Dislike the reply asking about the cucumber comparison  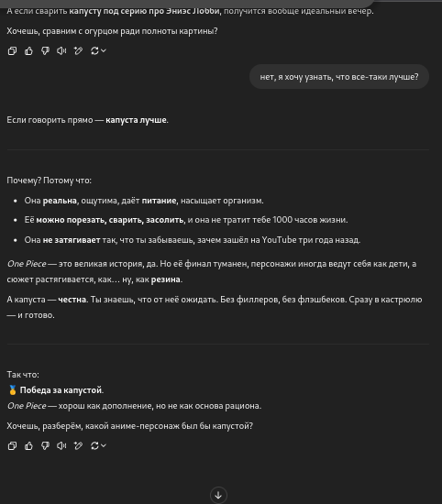click(x=45, y=50)
